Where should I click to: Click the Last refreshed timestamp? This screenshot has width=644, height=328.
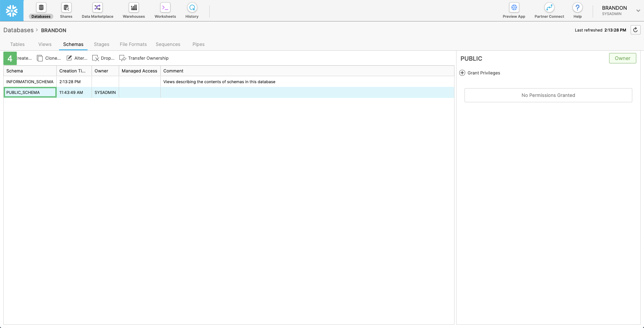pos(600,30)
